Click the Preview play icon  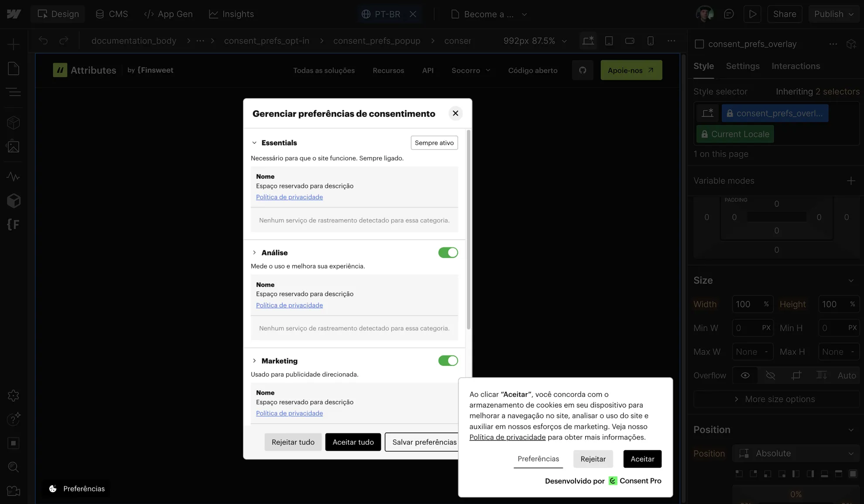(x=753, y=14)
